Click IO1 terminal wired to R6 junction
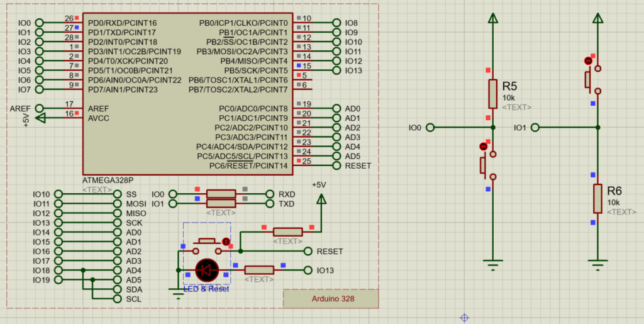This screenshot has height=324, width=644. coord(535,128)
